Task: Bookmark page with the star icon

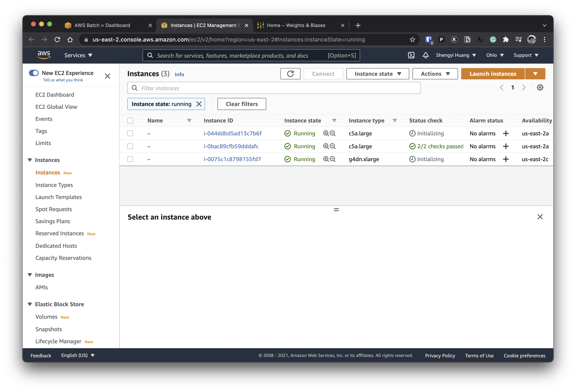Action: [x=412, y=40]
